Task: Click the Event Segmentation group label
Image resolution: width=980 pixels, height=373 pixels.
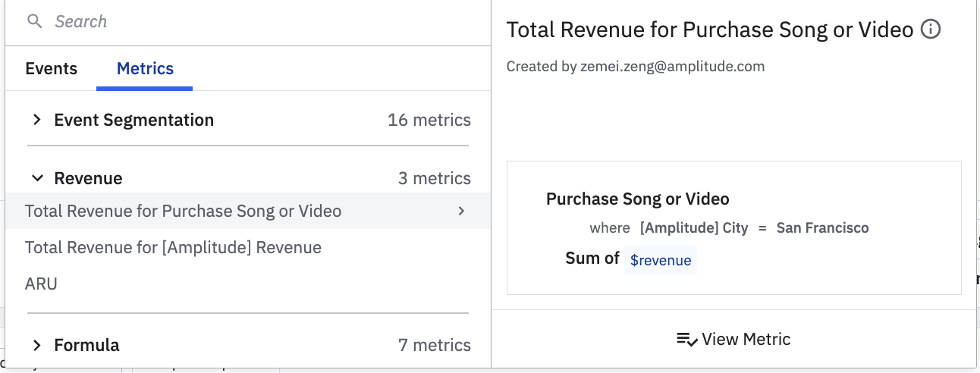Action: pyautogui.click(x=133, y=120)
